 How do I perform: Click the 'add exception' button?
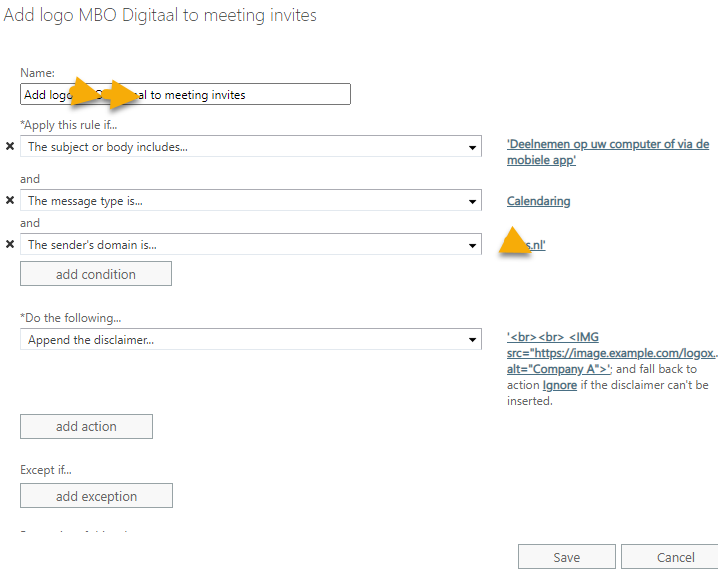(96, 496)
